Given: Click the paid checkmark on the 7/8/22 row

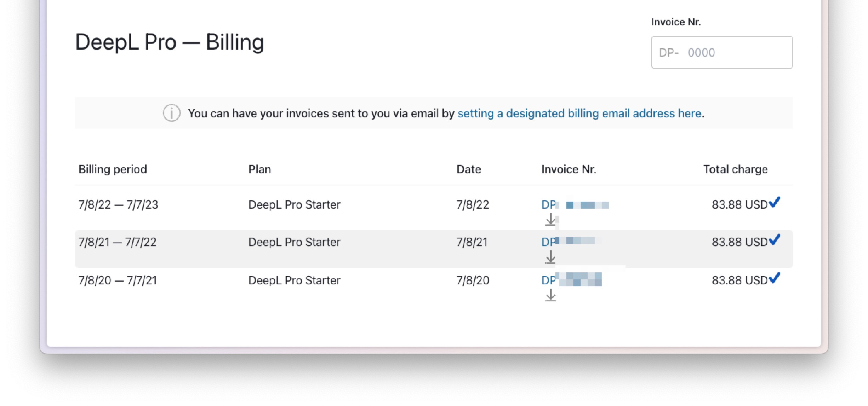Looking at the screenshot, I should coord(774,202).
